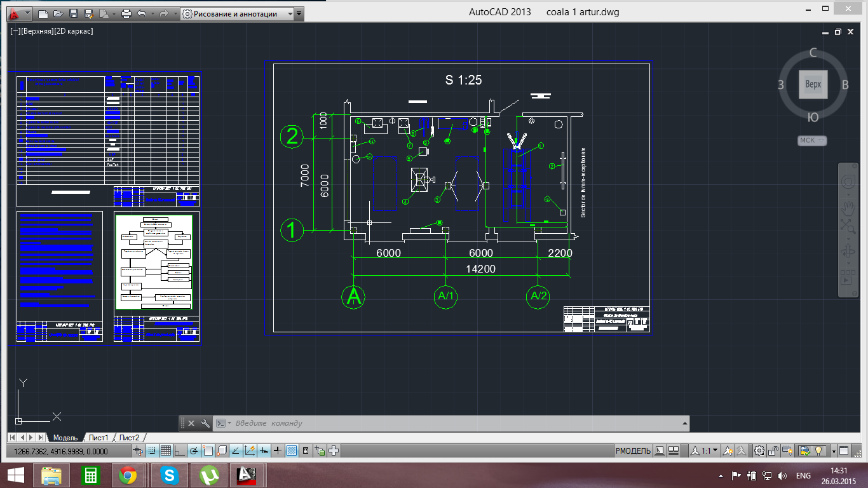Viewport: 868px width, 488px height.
Task: Click the 'З' west direction on ViewCube compass
Action: 781,85
